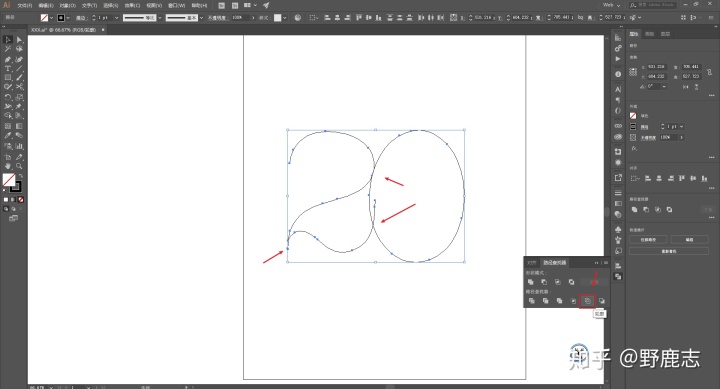Click the Outline pathfinder icon

coord(587,301)
